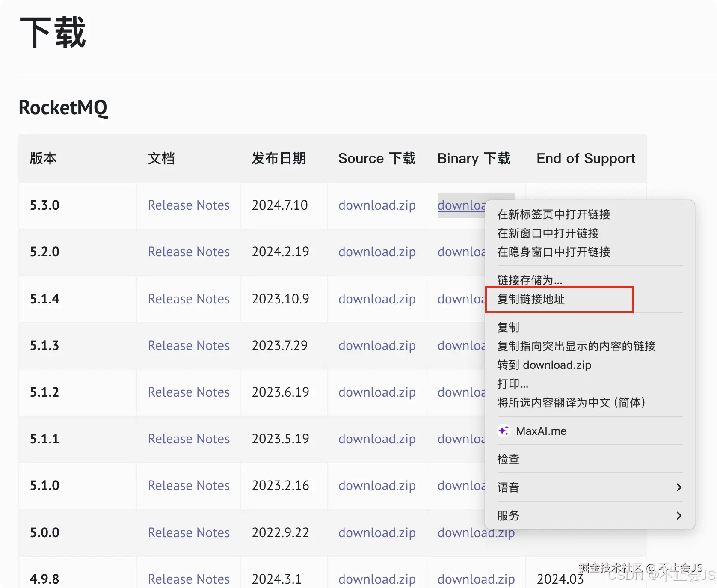Click the End of Support value 2024.03
This screenshot has height=588, width=717.
coord(560,579)
